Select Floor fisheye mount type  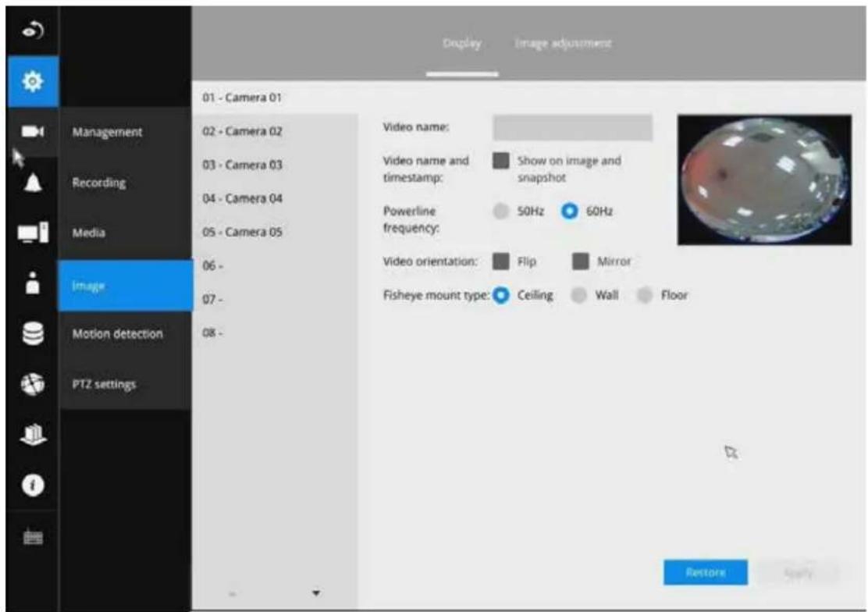pyautogui.click(x=644, y=295)
